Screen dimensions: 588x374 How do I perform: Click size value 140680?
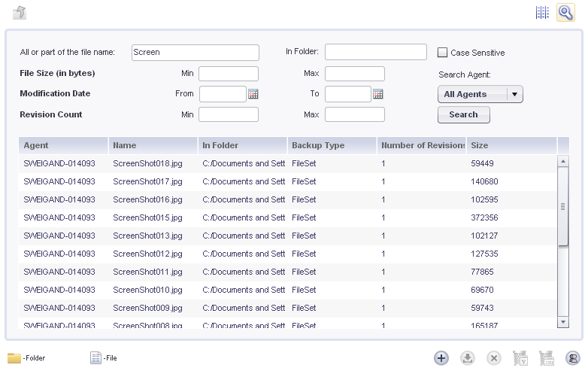pos(484,181)
